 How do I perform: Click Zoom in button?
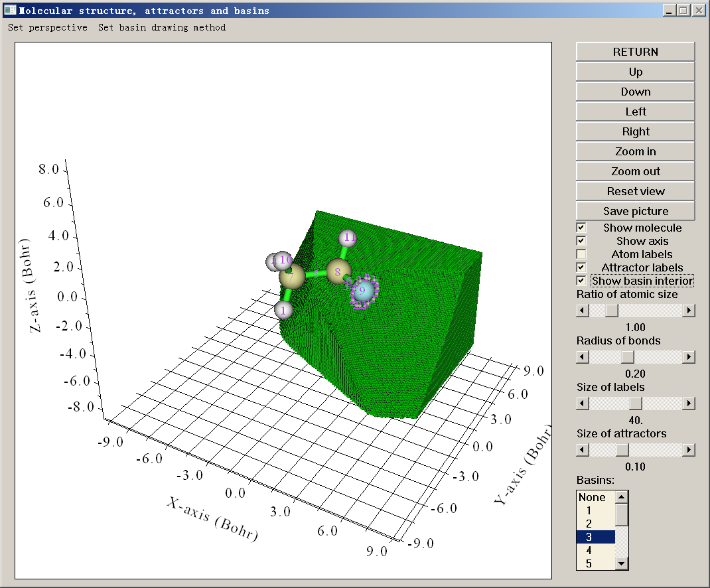point(635,151)
